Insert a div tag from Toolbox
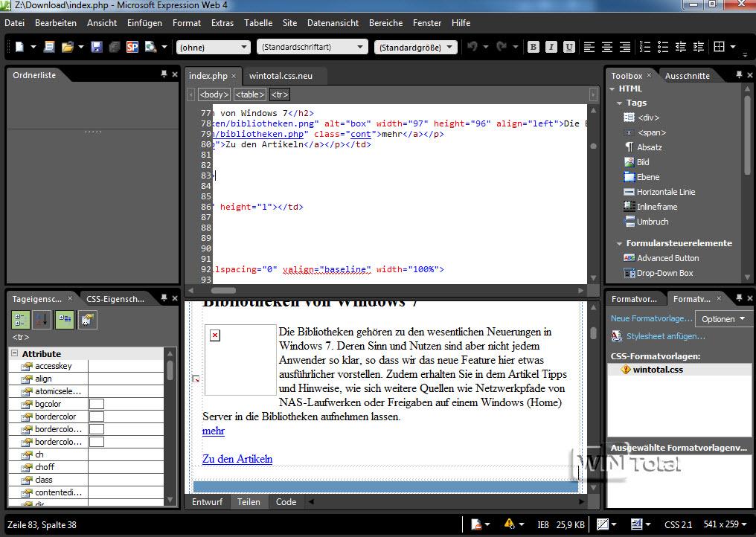The image size is (756, 537). coord(647,118)
